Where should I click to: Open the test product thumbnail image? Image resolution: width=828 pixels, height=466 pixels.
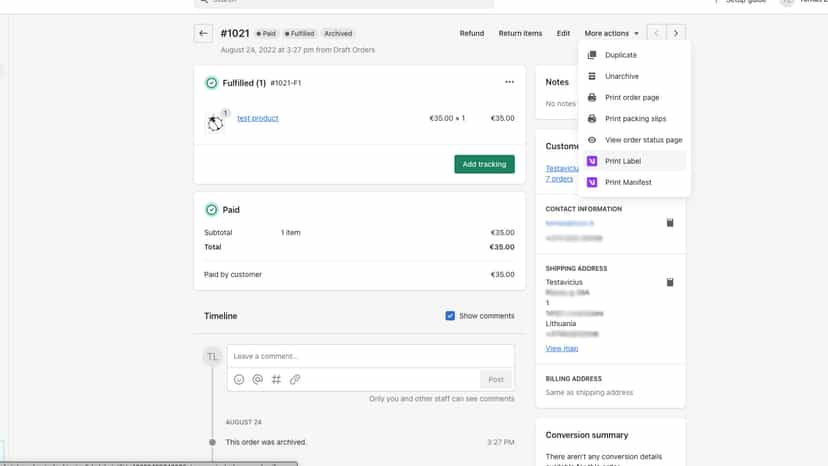pyautogui.click(x=215, y=123)
